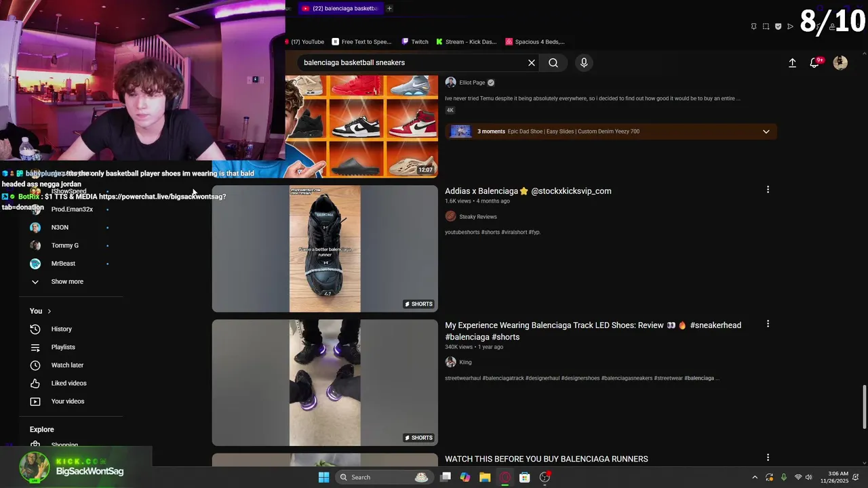Open Steaky Reviews channel avatar
Image resolution: width=868 pixels, height=488 pixels.
coord(450,216)
